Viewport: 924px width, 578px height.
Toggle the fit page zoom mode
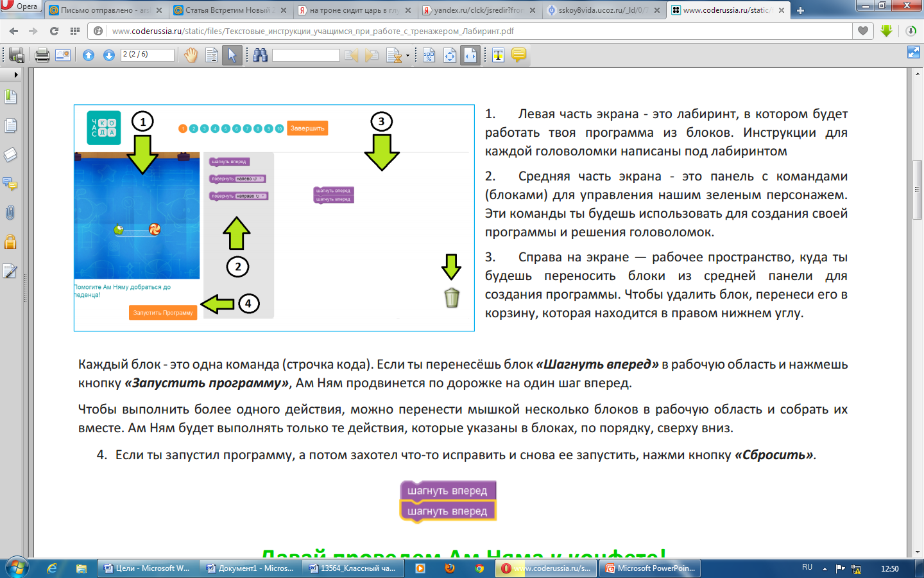[450, 55]
